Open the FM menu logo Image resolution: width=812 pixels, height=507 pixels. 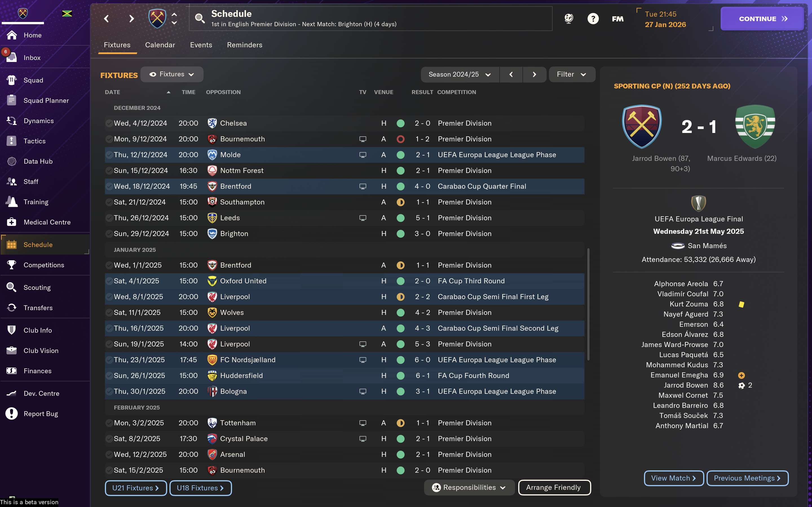pos(617,19)
